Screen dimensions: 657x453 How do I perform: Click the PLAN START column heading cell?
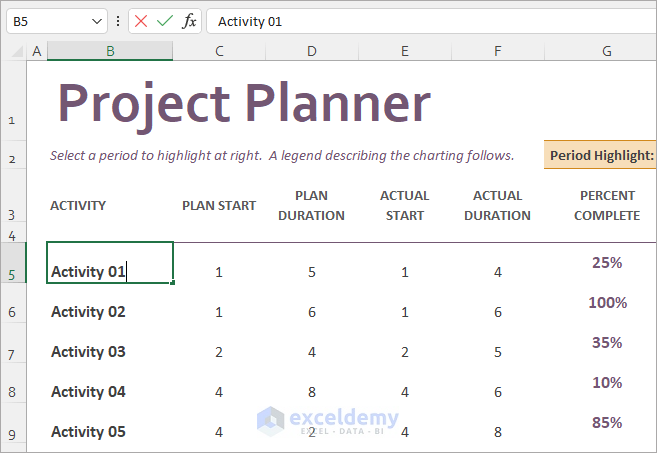click(x=219, y=206)
